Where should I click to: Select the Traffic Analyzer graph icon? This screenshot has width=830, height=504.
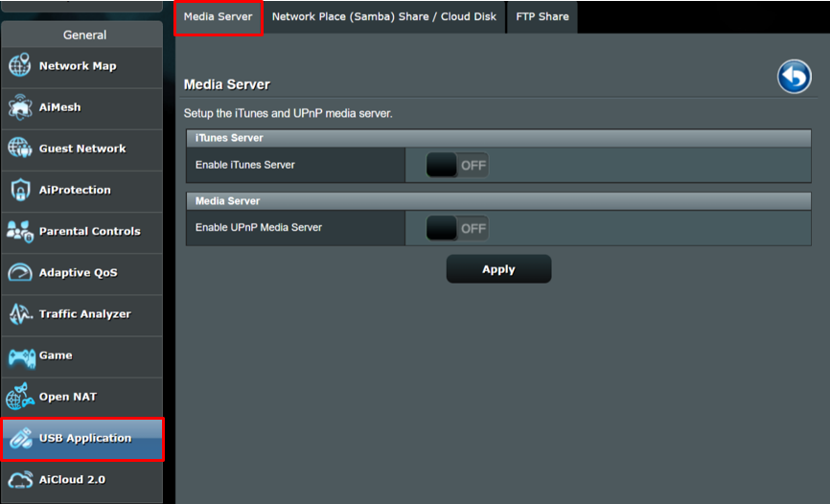[x=20, y=314]
